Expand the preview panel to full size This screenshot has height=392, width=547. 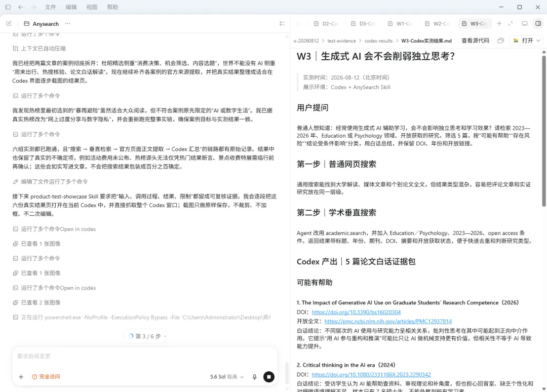click(x=511, y=23)
